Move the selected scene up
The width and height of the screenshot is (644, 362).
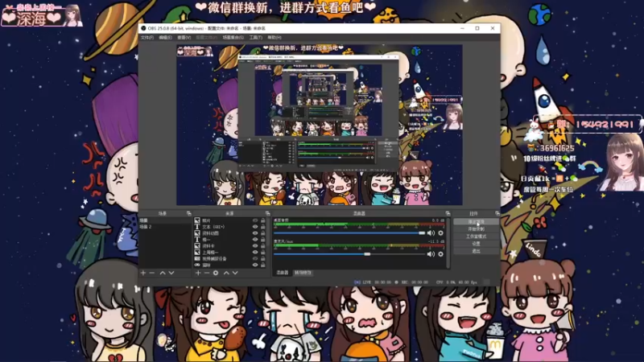(163, 273)
